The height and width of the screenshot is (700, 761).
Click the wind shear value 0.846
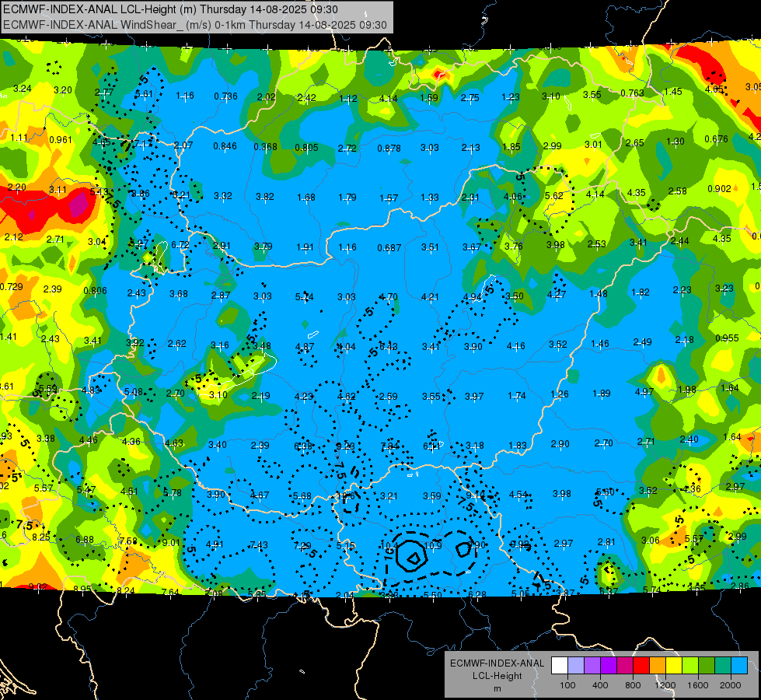(225, 145)
